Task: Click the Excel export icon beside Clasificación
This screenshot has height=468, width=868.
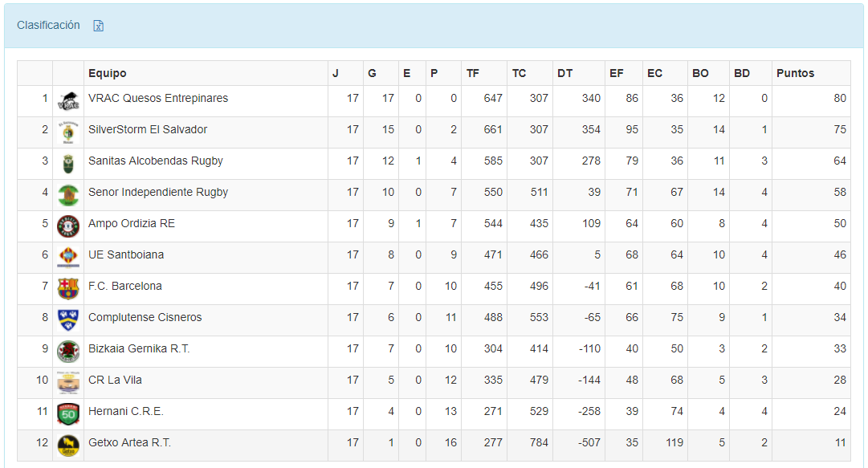Action: (99, 26)
